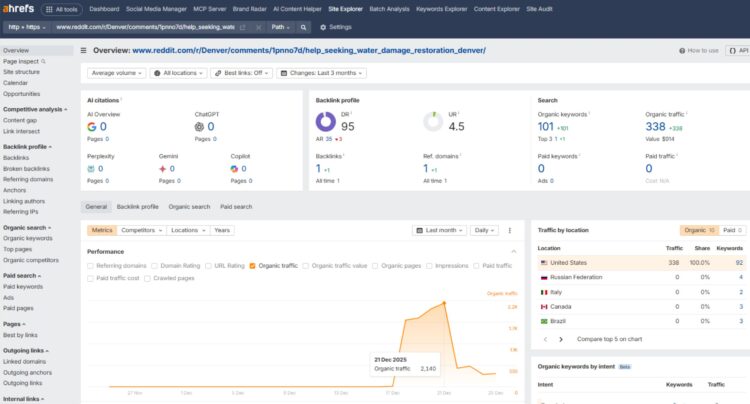This screenshot has height=404, width=750.
Task: Go to previous locations page arrow
Action: click(545, 339)
